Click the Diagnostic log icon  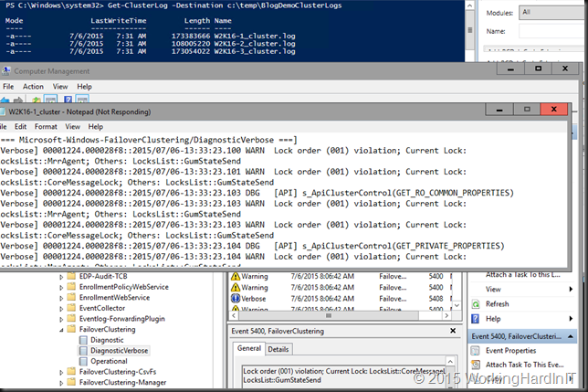tap(83, 340)
